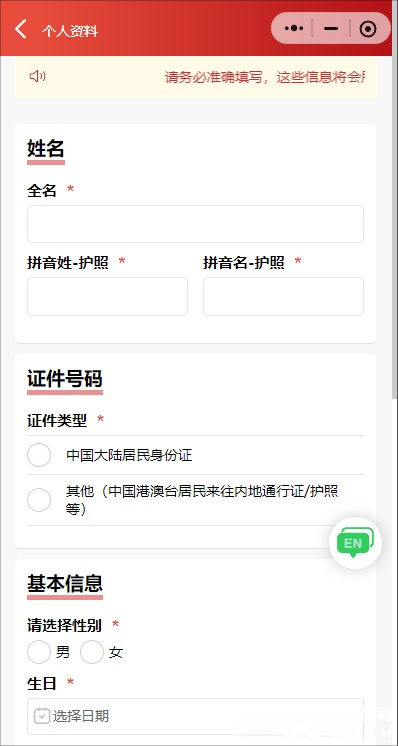Open the mini program three-dot menu
This screenshot has height=746, width=398.
[293, 29]
